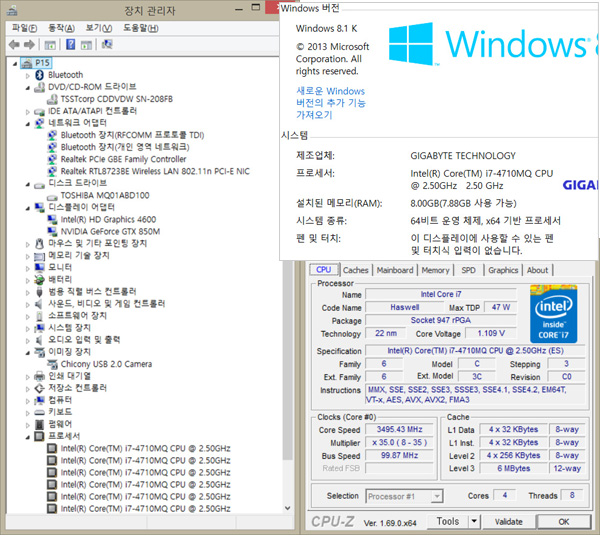Switch to the Memory tab in CPU-Z
Viewport: 600px width, 538px height.
click(x=435, y=270)
